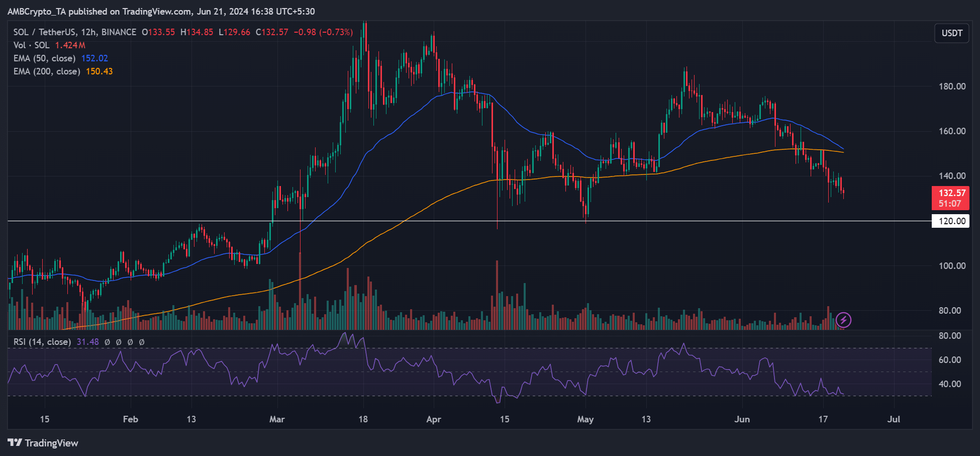
Task: Click the RSI (14, close) indicator legend
Action: tap(42, 342)
